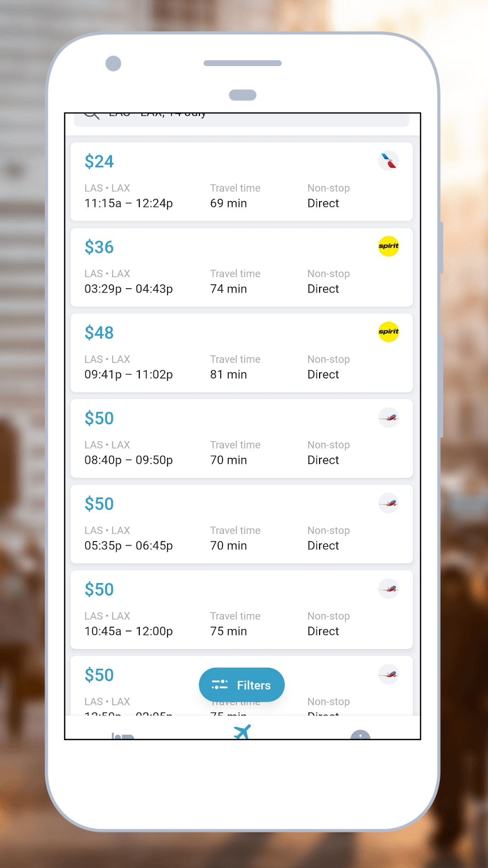Tap Southwest plane icon on 08:40p flight
488x868 pixels.
388,417
